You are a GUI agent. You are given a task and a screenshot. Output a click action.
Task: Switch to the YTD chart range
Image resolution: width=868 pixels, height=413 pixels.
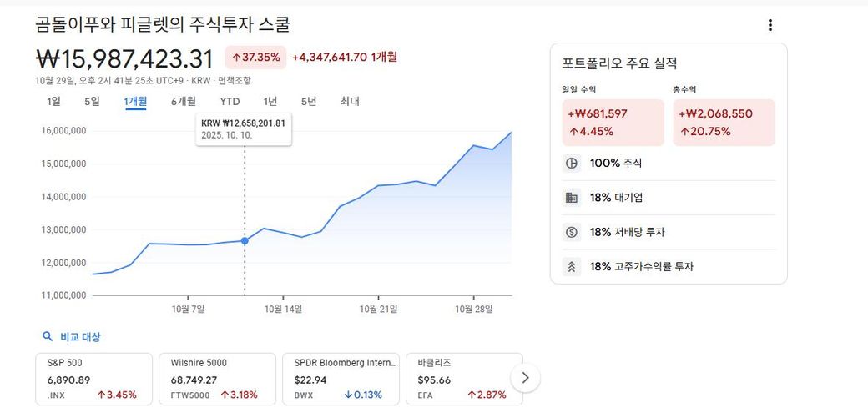pos(230,102)
